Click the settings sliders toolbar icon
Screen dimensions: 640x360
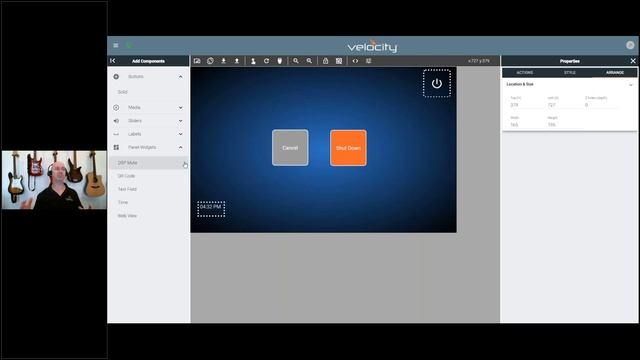point(369,61)
